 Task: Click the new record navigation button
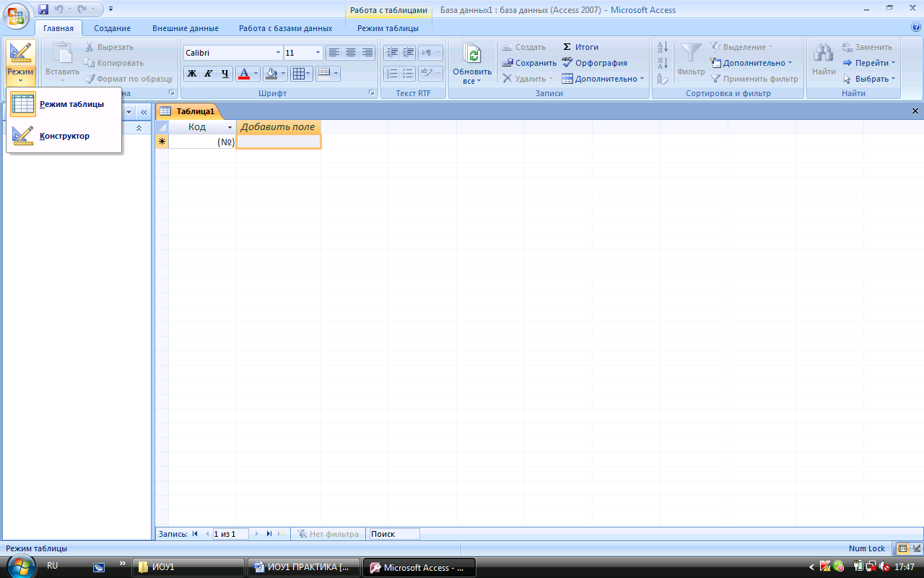point(282,534)
